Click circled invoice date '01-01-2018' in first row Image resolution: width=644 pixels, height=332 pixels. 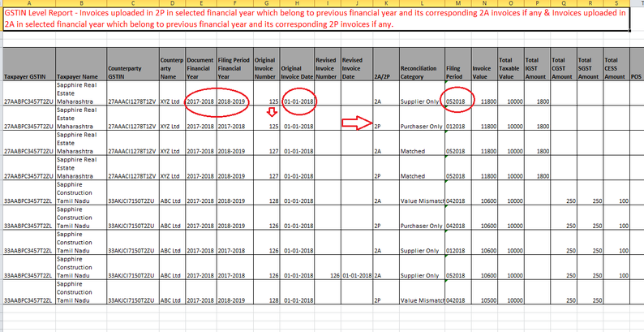pyautogui.click(x=297, y=93)
